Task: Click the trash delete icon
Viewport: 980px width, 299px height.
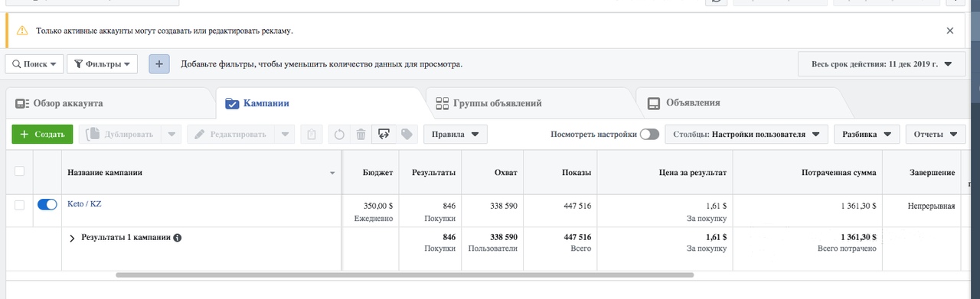Action: 361,135
